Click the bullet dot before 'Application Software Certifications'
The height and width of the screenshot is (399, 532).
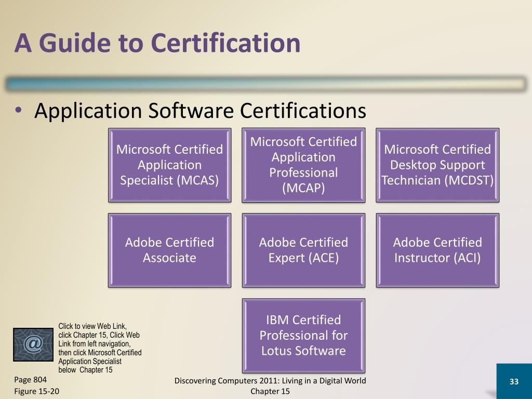[x=19, y=111]
